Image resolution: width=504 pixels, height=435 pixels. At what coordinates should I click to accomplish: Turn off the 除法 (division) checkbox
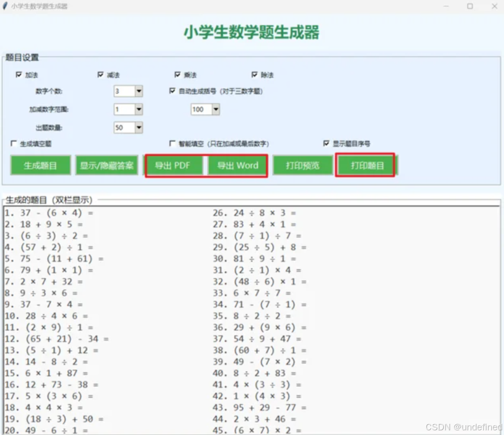coord(254,75)
